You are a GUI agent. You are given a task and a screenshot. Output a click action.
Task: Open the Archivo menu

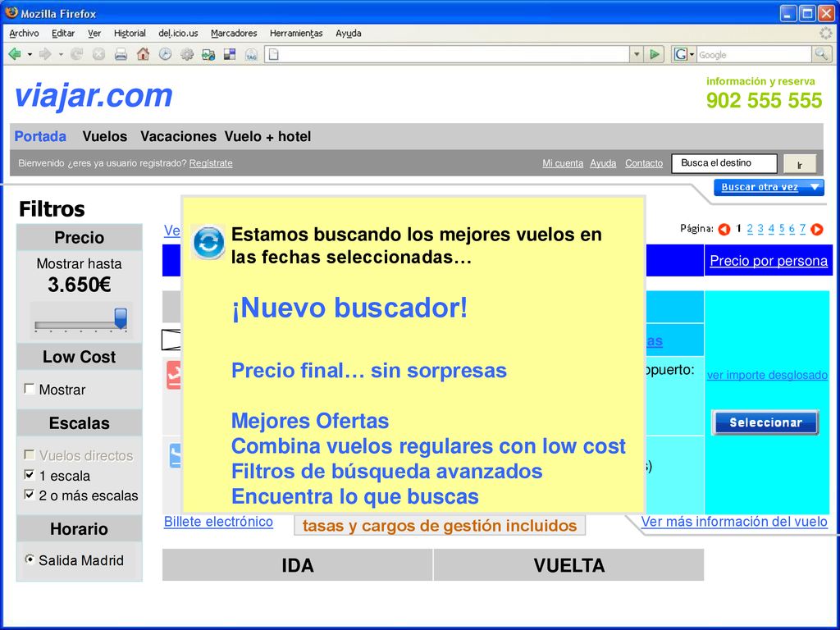(x=24, y=33)
